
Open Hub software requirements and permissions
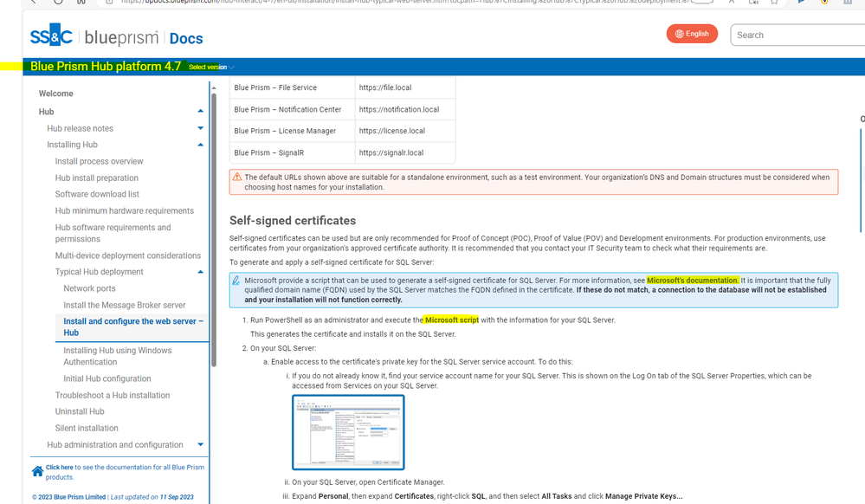coord(113,233)
